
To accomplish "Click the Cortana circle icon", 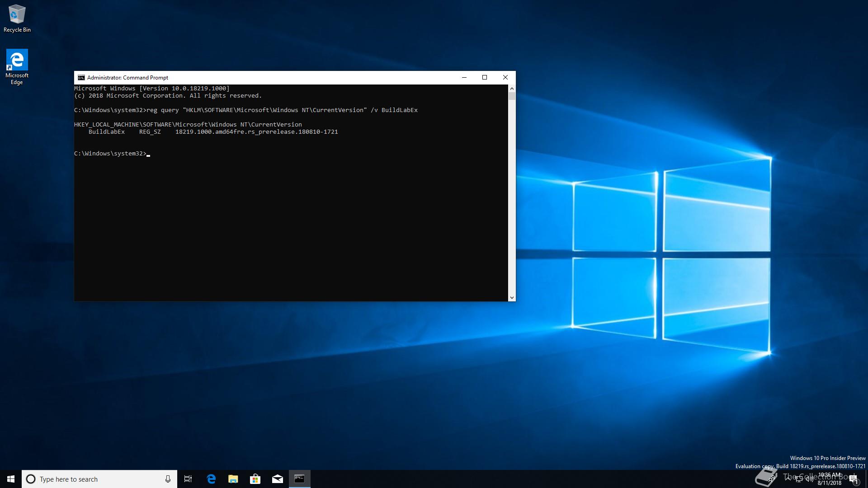I will tap(31, 479).
